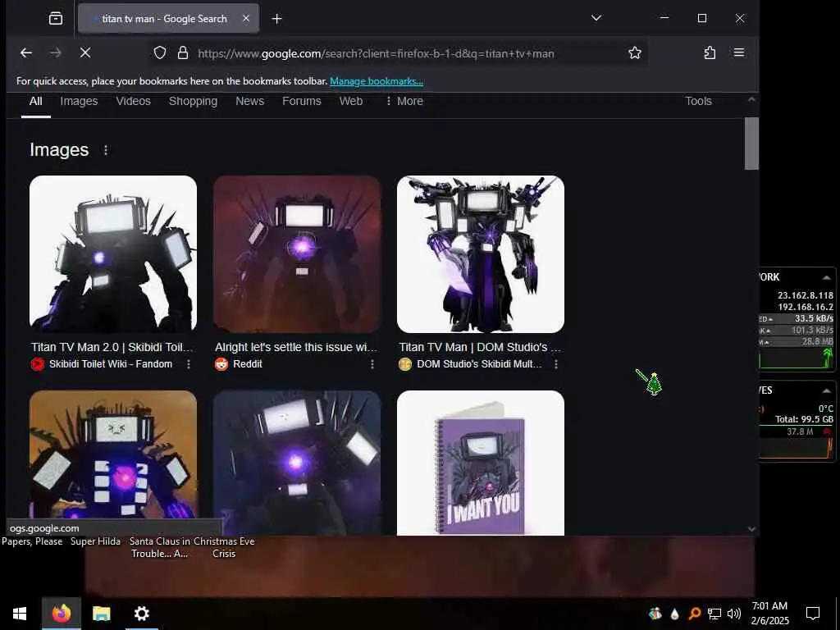Switch to the Videos search tab
The width and height of the screenshot is (840, 630).
click(134, 101)
